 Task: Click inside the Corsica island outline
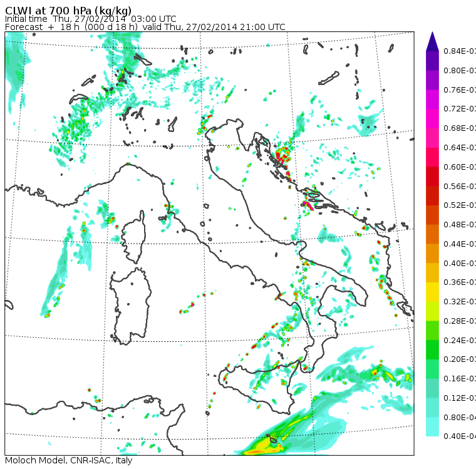(x=134, y=237)
